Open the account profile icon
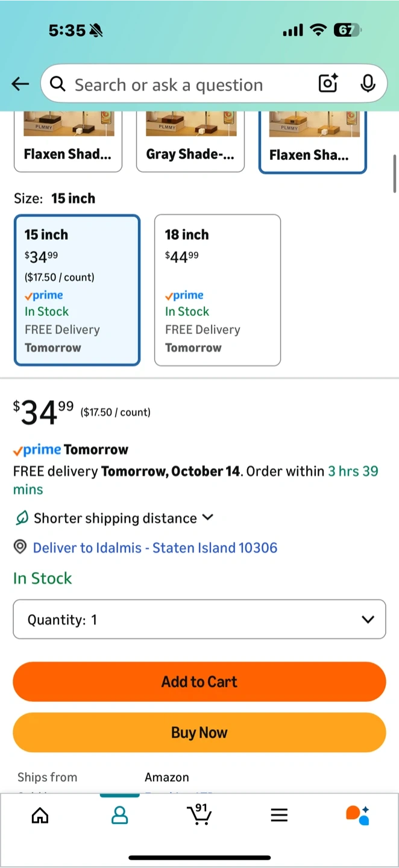 120,816
